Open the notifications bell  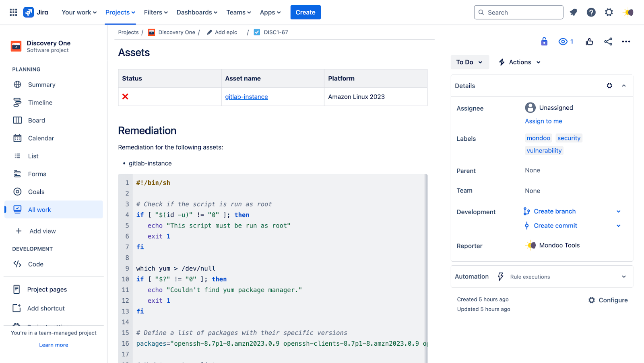pos(573,12)
